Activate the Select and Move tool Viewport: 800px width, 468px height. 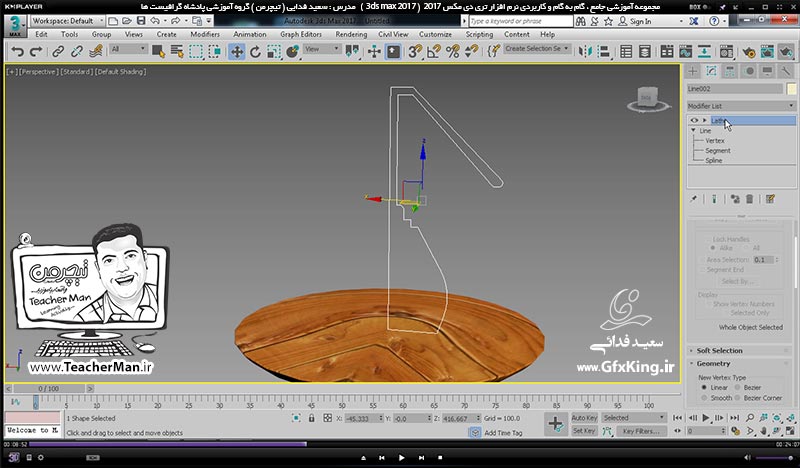click(x=237, y=52)
